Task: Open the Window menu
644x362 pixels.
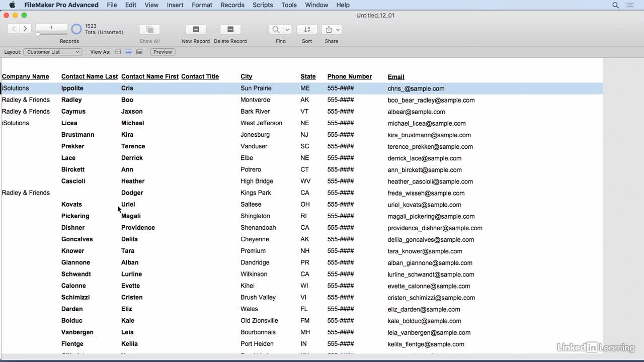Action: coord(316,5)
